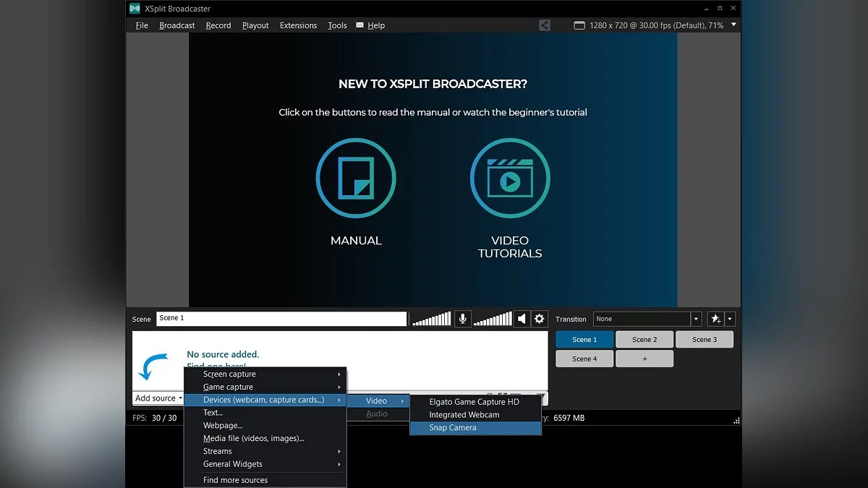Click the Scene name input field
Image resolution: width=868 pixels, height=488 pixels.
[x=281, y=319]
